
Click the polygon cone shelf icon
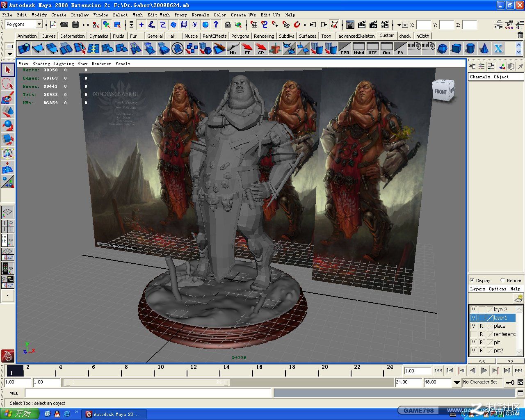click(x=484, y=48)
